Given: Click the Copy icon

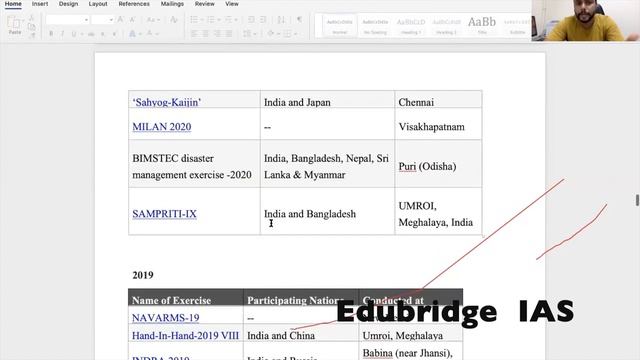Looking at the screenshot, I should pos(31,27).
